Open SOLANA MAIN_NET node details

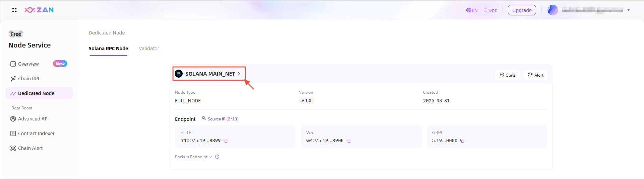click(210, 74)
